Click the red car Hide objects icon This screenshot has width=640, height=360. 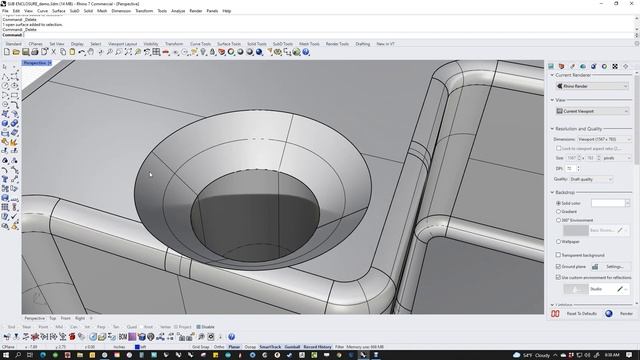(x=166, y=52)
